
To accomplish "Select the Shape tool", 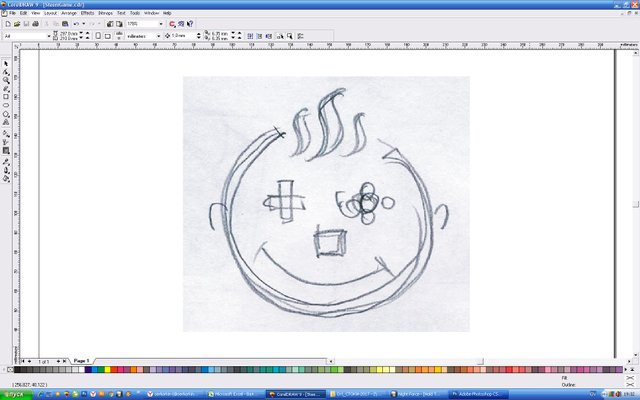I will 6,72.
